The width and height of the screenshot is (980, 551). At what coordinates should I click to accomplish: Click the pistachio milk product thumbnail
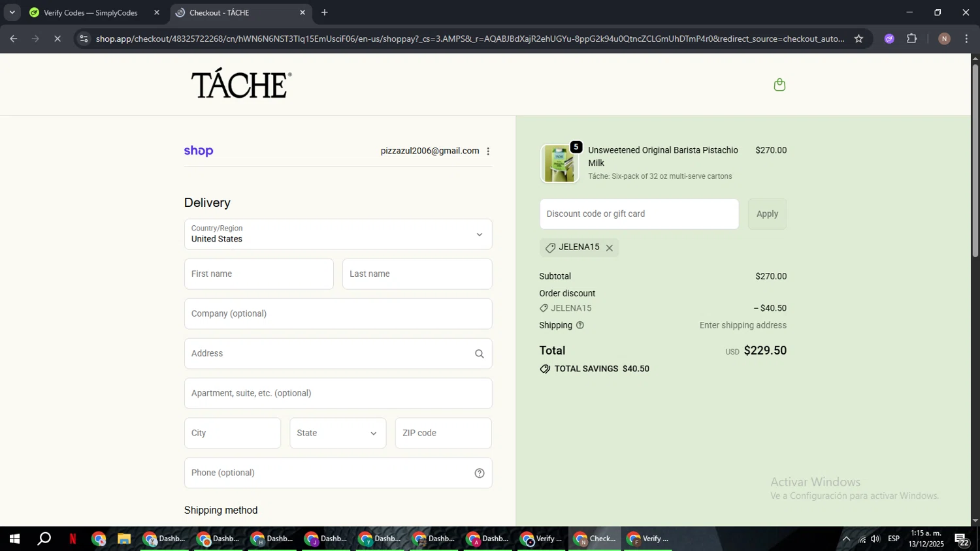point(559,163)
